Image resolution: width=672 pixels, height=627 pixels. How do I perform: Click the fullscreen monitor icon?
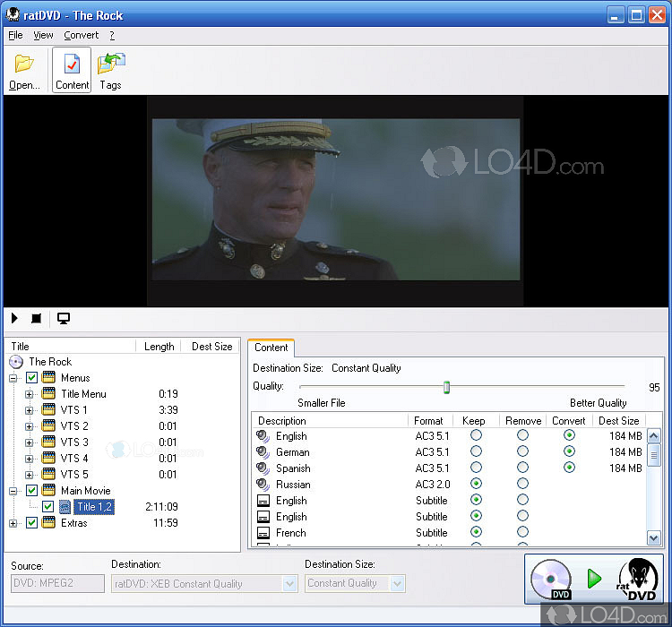click(x=64, y=318)
